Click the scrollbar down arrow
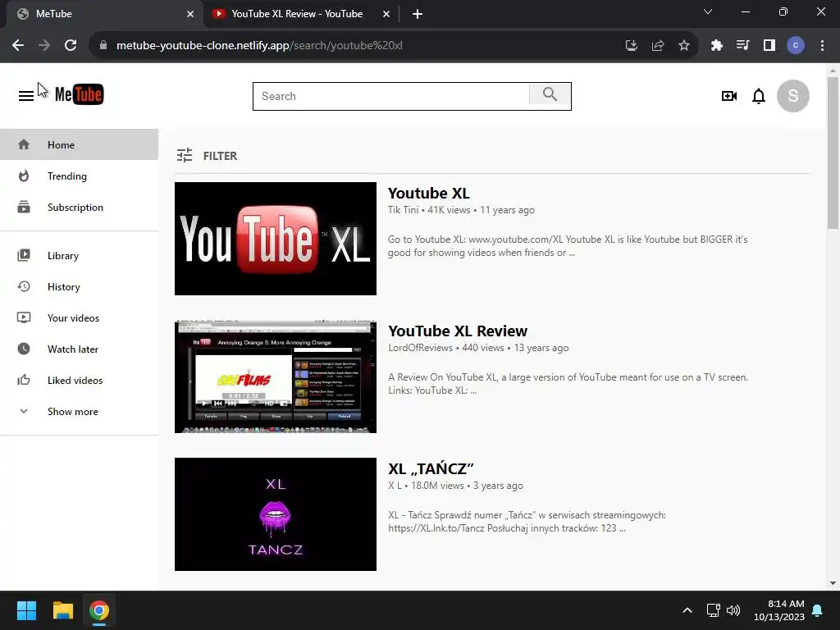The width and height of the screenshot is (840, 630). pyautogui.click(x=833, y=583)
